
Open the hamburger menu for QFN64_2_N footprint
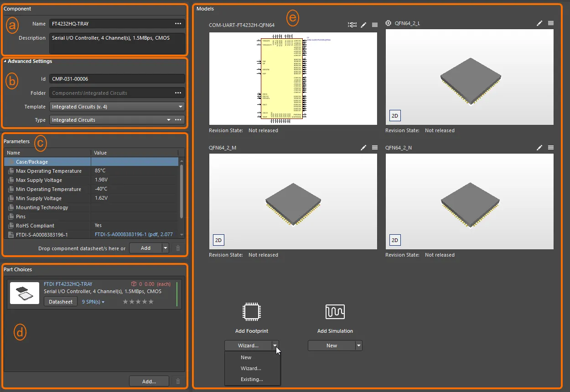pyautogui.click(x=551, y=148)
